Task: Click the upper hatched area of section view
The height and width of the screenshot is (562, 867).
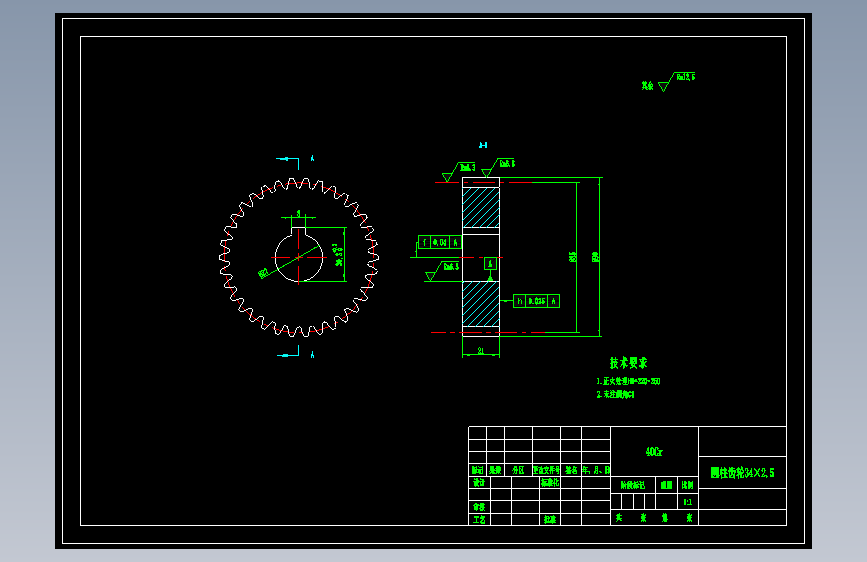Action: click(481, 207)
